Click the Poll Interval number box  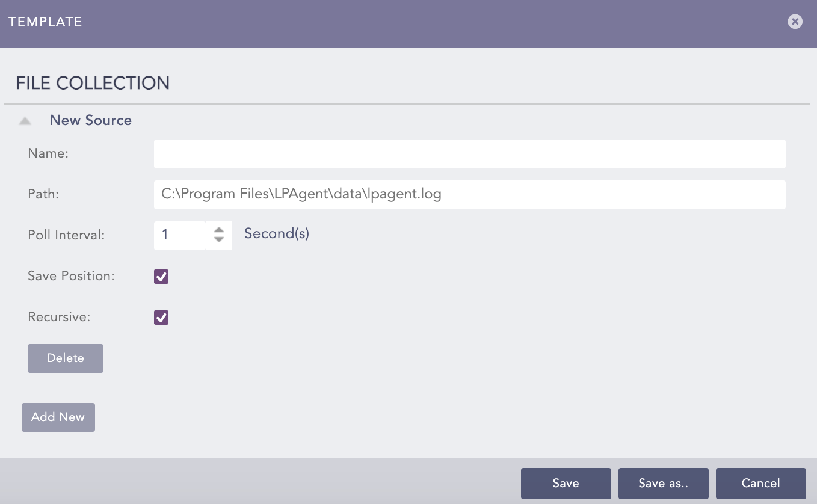point(179,235)
